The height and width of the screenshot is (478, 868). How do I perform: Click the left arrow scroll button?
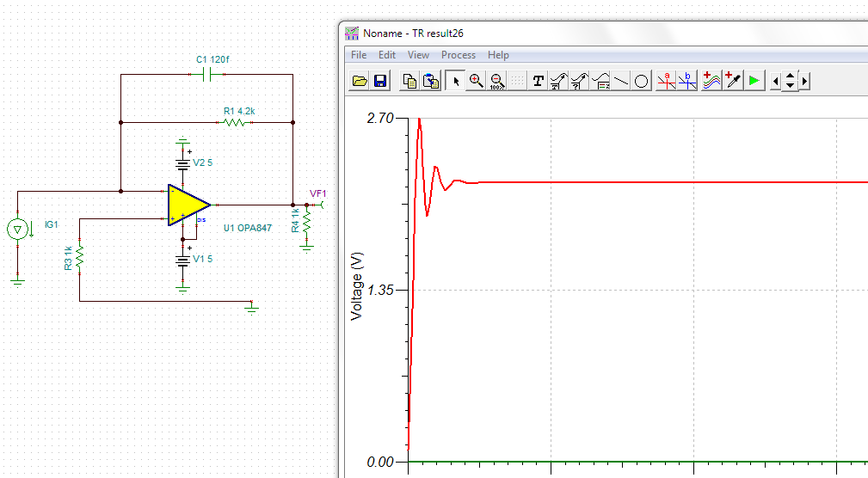click(776, 82)
